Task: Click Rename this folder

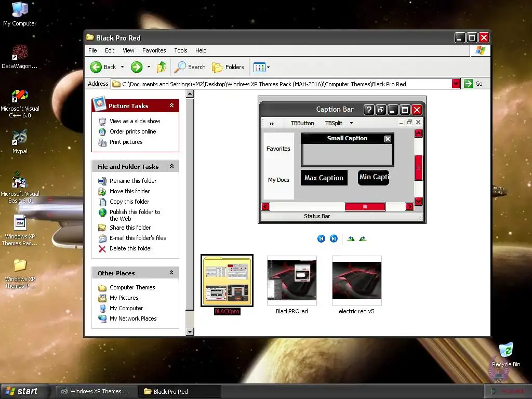Action: click(x=132, y=181)
